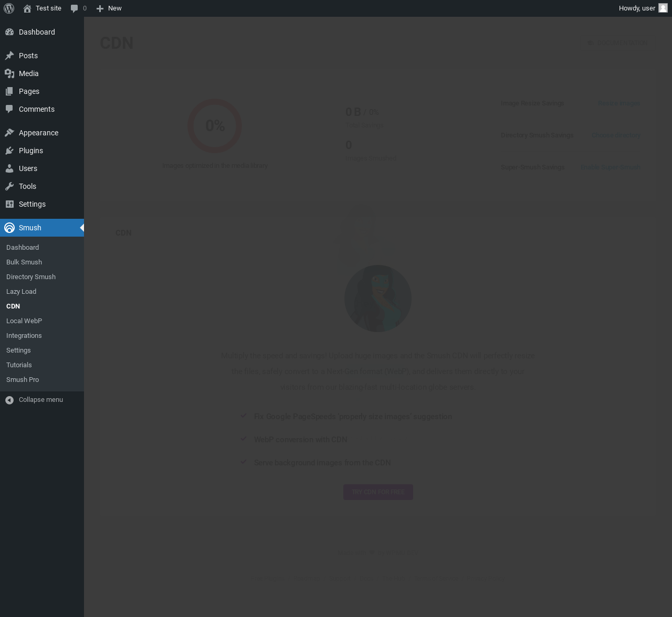Click 'Serve background images from the CDN' item
Image resolution: width=672 pixels, height=617 pixels.
(322, 463)
